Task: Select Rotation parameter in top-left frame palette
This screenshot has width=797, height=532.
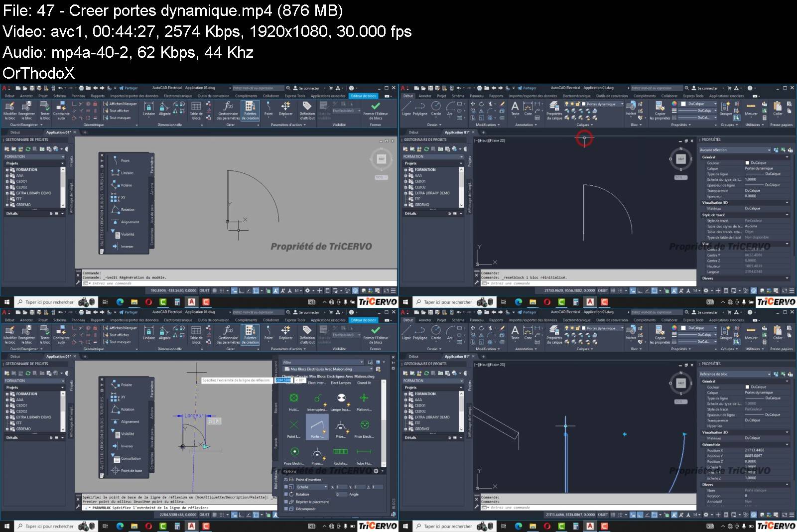Action: (x=123, y=210)
